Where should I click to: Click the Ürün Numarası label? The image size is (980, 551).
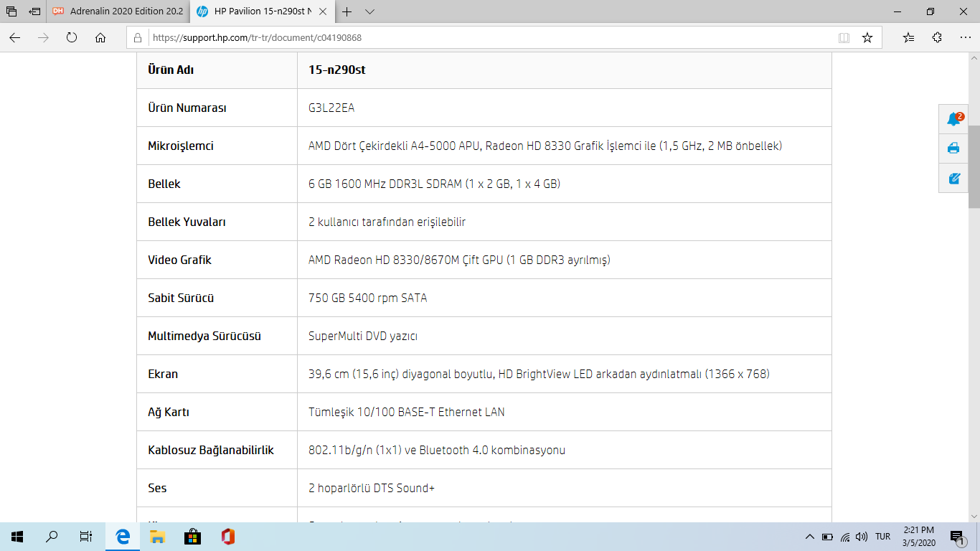(x=187, y=108)
